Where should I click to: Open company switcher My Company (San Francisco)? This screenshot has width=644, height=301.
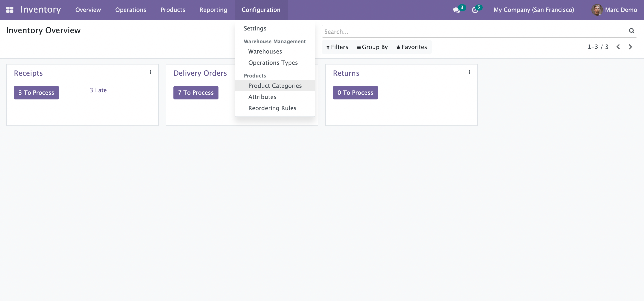pos(534,10)
